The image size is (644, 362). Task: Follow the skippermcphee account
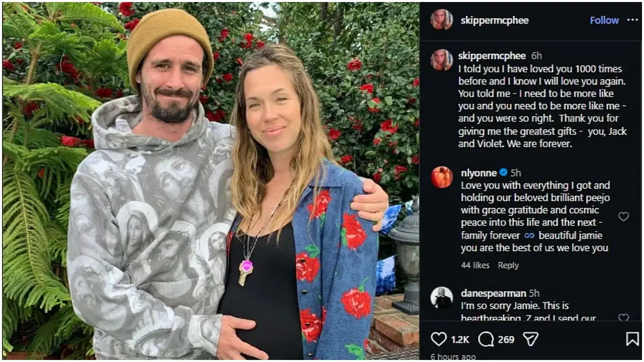604,20
